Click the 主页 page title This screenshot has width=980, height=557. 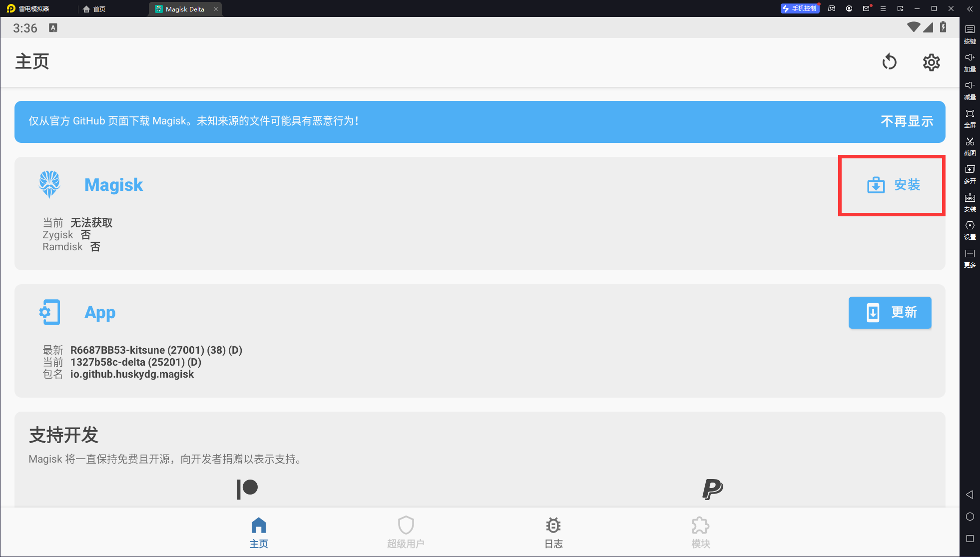tap(32, 62)
